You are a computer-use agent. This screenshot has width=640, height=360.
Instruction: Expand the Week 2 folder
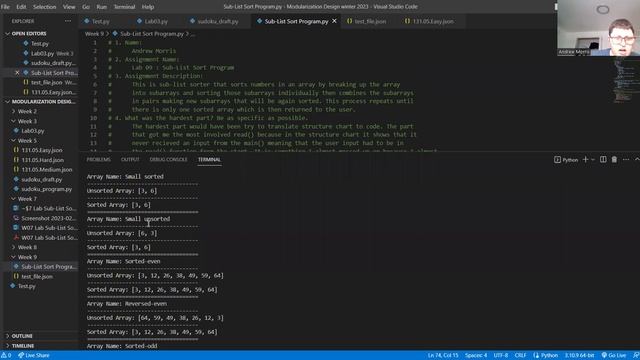[x=27, y=111]
